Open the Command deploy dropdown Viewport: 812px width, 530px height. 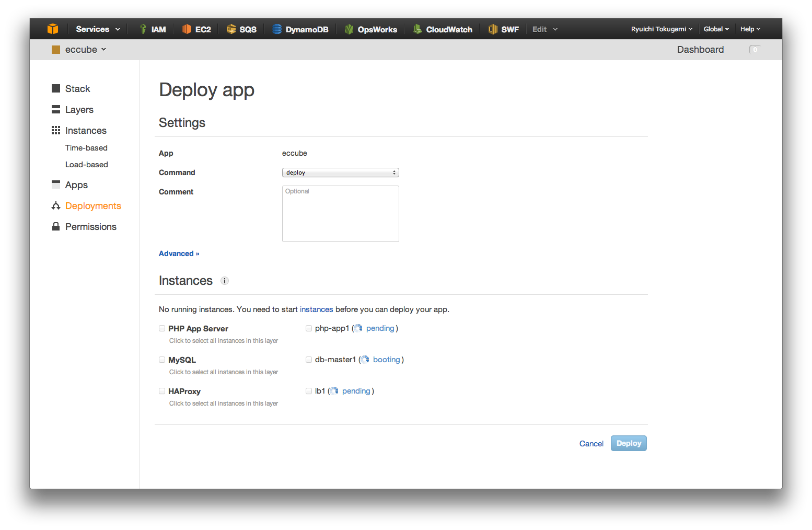pyautogui.click(x=340, y=172)
